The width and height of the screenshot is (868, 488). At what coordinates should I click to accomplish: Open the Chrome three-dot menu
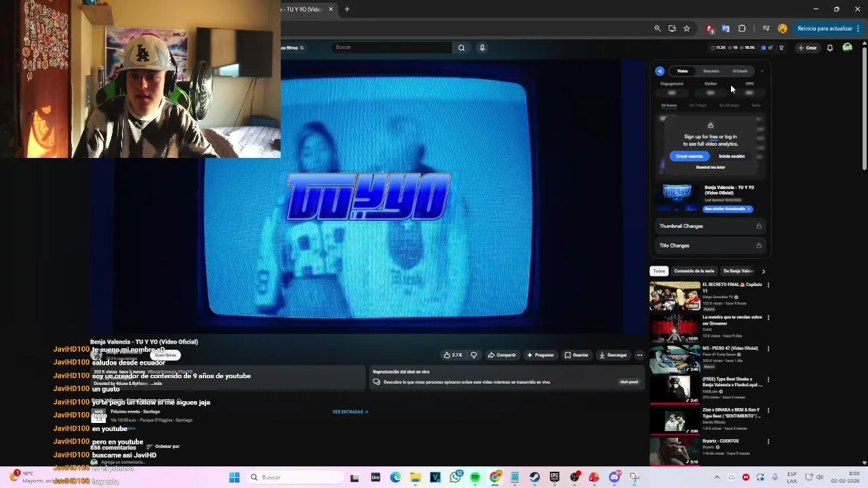coord(858,28)
